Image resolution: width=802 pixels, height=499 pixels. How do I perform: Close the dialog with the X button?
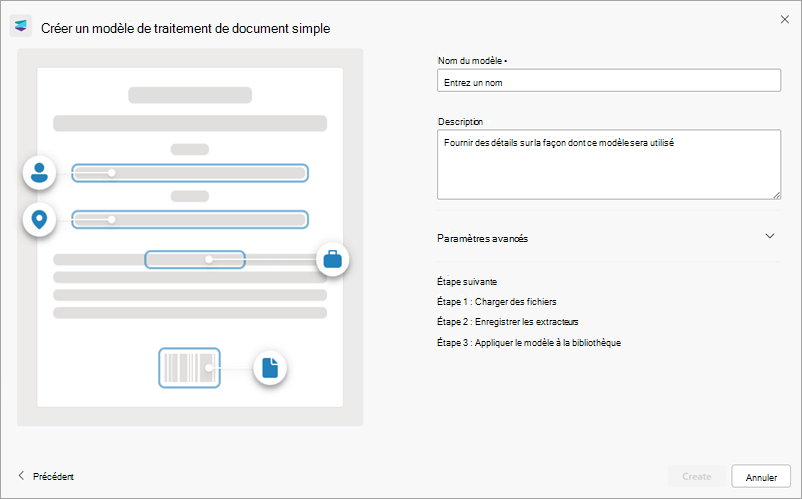785,19
